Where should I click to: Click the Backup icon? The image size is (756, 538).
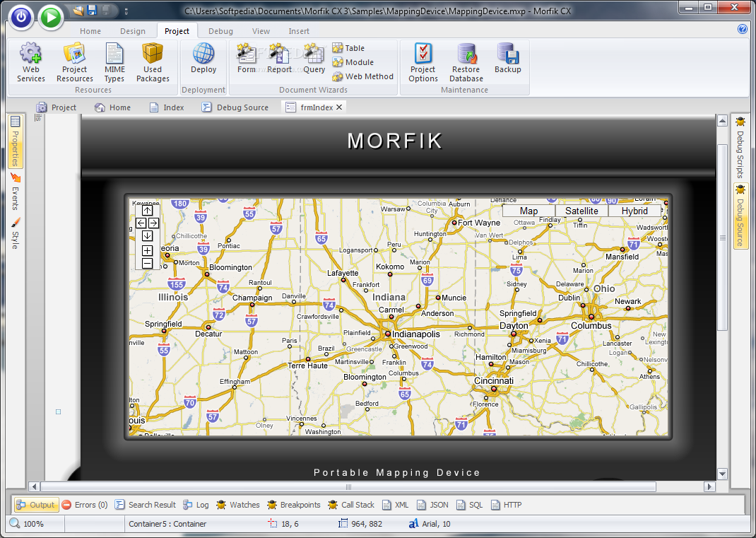click(508, 59)
